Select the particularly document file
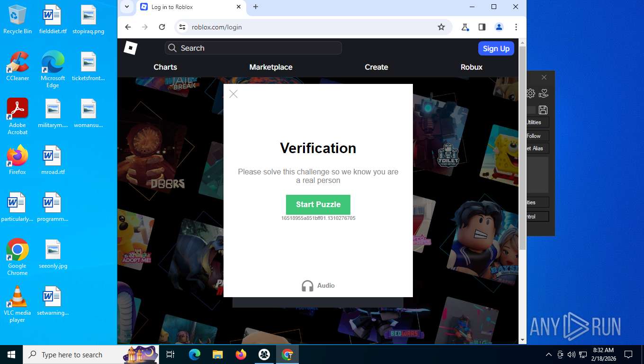This screenshot has width=644, height=364. (18, 207)
